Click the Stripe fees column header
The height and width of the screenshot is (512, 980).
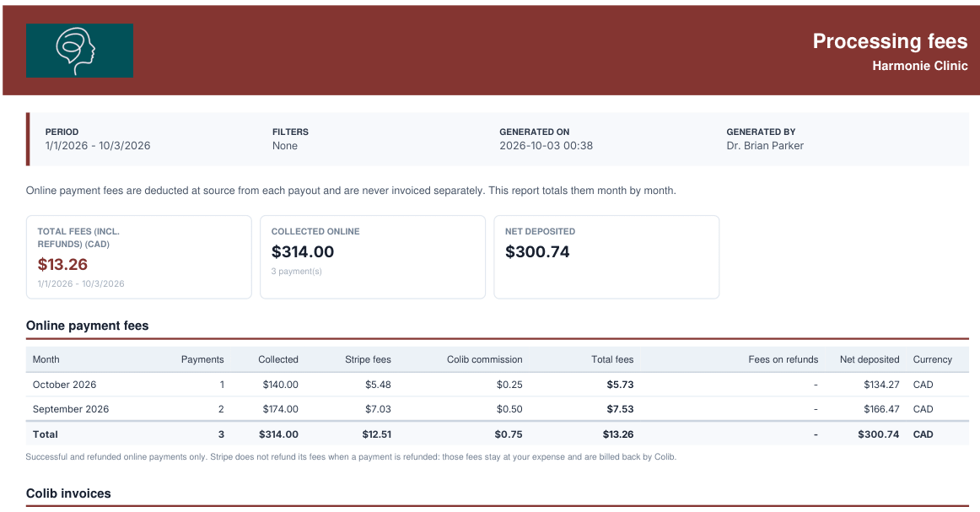pyautogui.click(x=368, y=359)
